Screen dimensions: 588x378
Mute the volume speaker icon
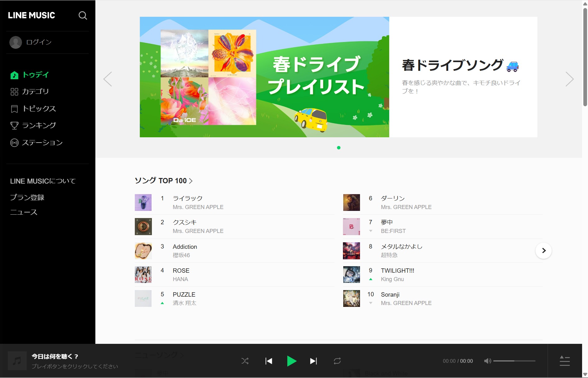[x=488, y=361]
